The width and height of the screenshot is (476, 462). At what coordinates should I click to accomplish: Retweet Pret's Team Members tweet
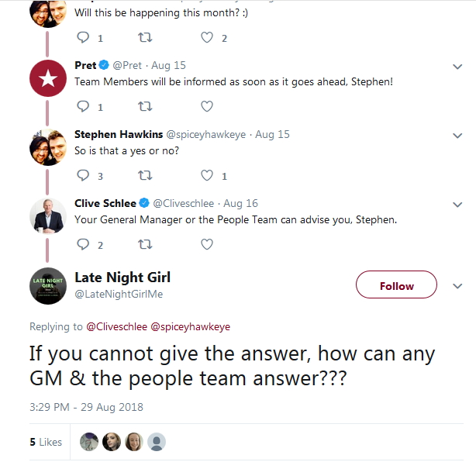coord(144,107)
